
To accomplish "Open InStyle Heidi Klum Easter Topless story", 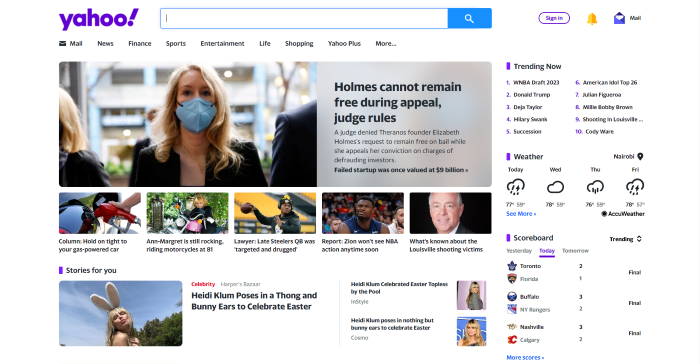I will pyautogui.click(x=399, y=288).
